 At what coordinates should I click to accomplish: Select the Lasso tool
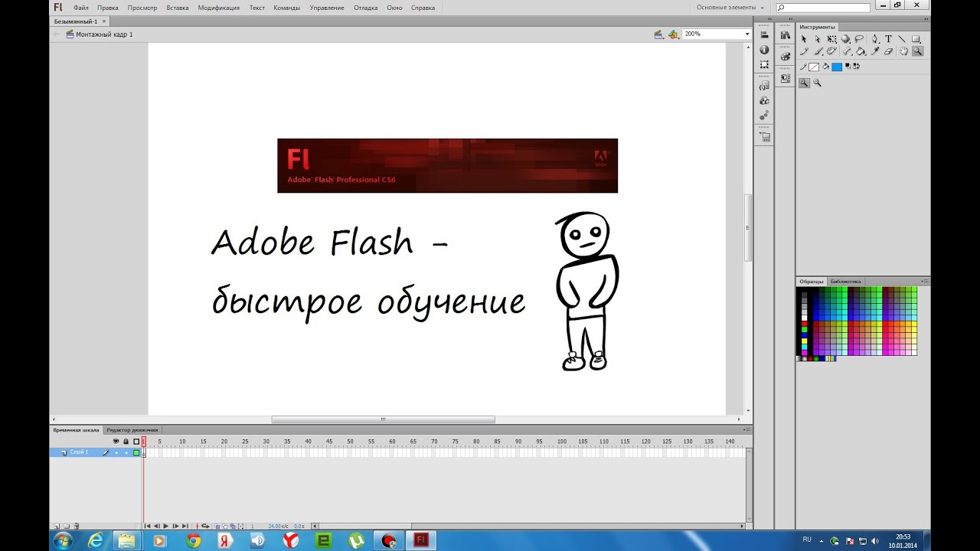coord(859,39)
